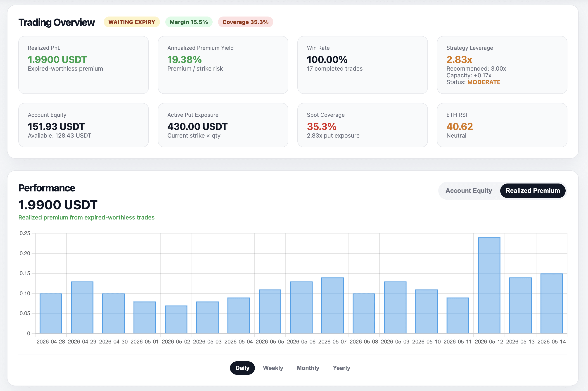Open the Active Put Exposure card
Image resolution: width=588 pixels, height=391 pixels.
pyautogui.click(x=223, y=125)
